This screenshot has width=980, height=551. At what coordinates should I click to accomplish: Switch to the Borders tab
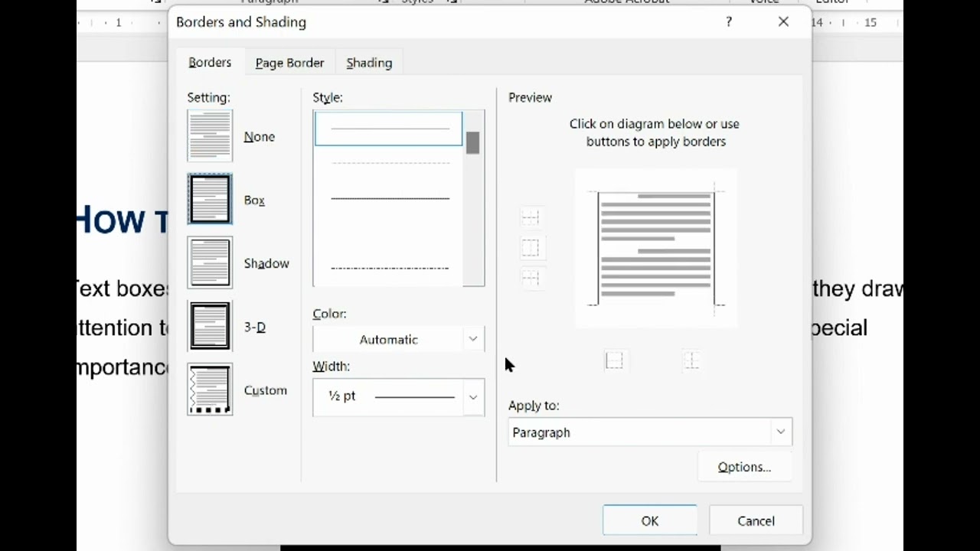[x=210, y=63]
